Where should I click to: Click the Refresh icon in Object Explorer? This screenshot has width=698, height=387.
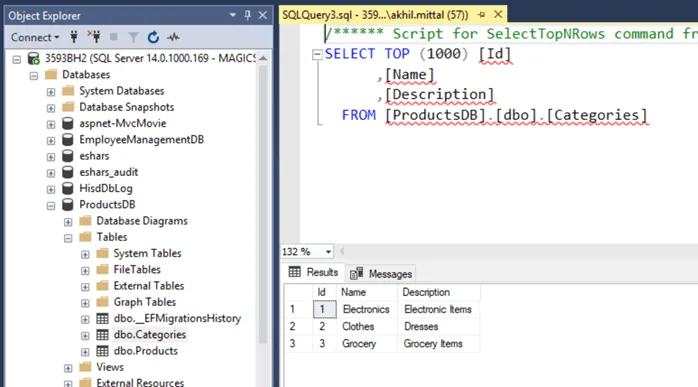[153, 37]
